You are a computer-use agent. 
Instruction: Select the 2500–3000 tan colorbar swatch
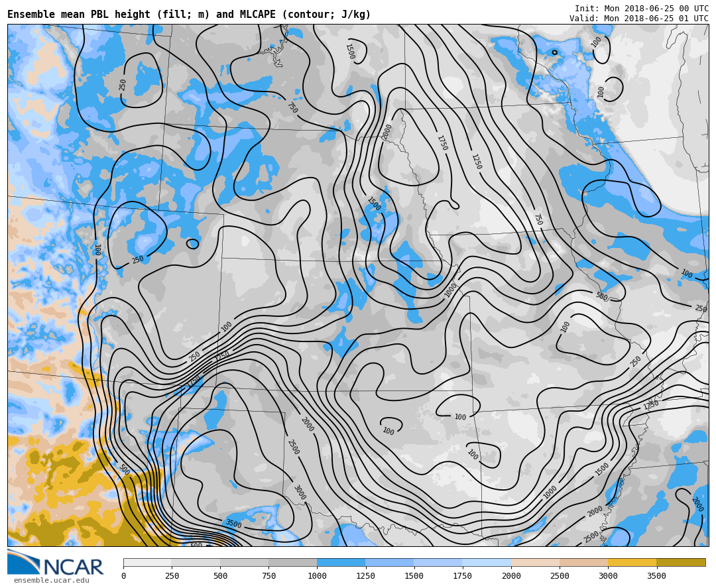point(583,562)
